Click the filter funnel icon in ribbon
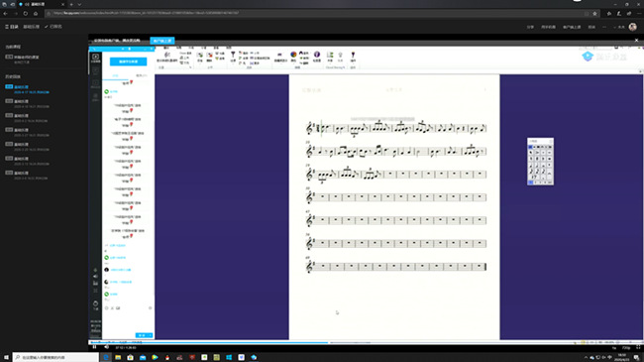 pos(233,55)
